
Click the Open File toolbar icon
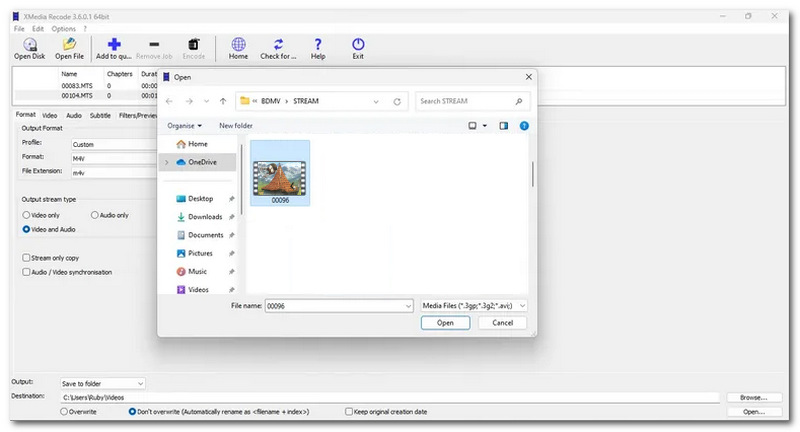coord(69,44)
